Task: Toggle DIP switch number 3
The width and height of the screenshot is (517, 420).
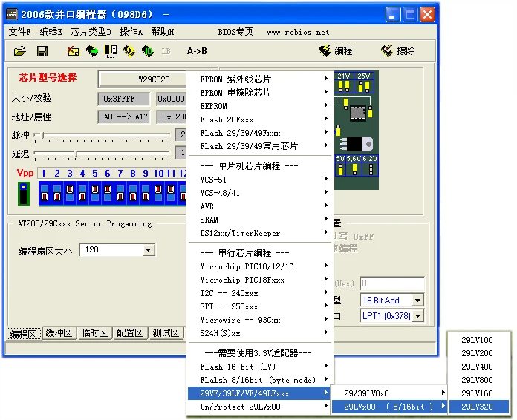Action: point(70,193)
